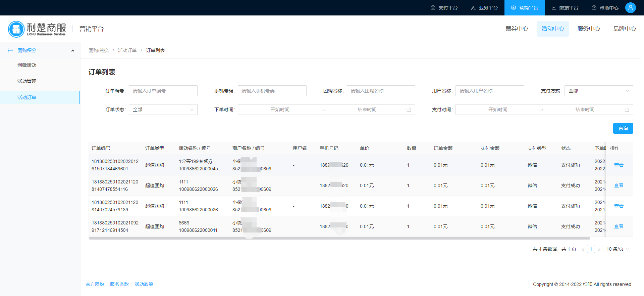This screenshot has height=296, width=644.
Task: Select 营销平台 in the top bar
Action: point(525,8)
